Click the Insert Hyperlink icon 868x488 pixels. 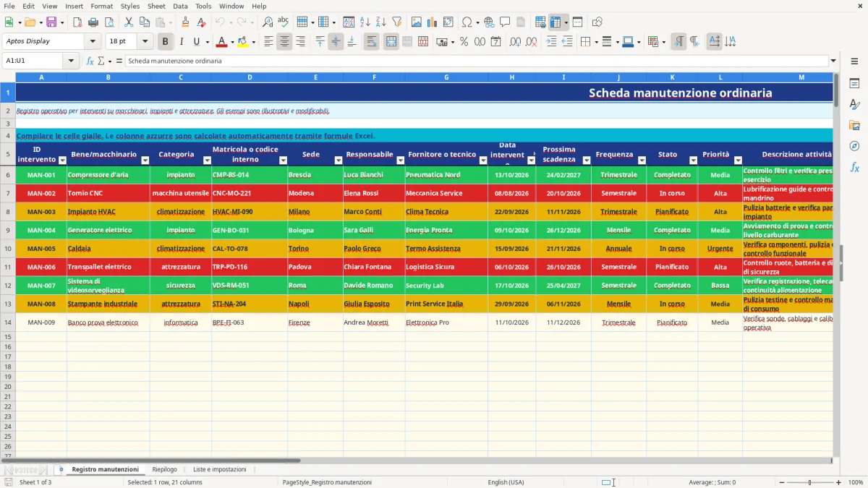(489, 22)
